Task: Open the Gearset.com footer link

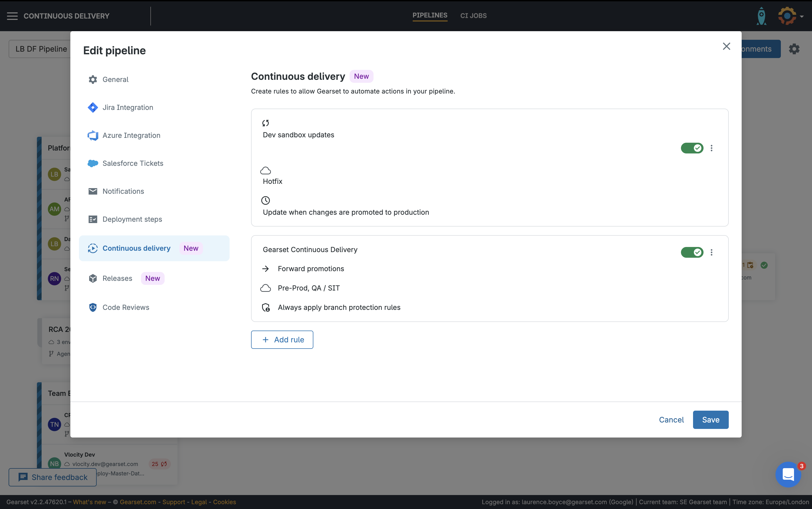Action: tap(138, 502)
